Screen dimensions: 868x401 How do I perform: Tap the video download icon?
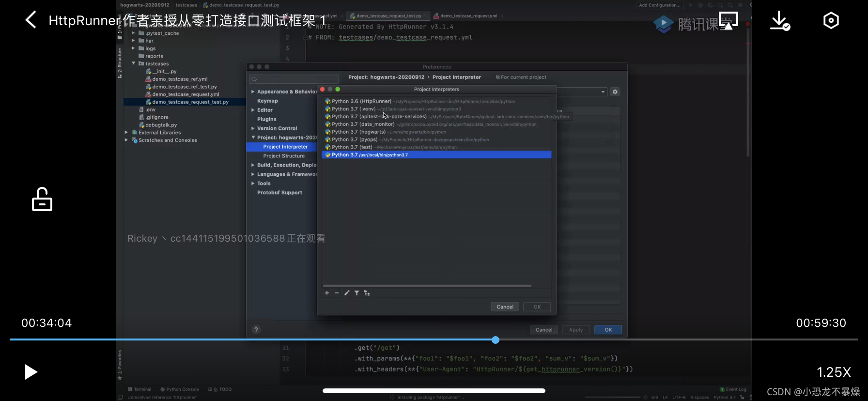coord(780,21)
